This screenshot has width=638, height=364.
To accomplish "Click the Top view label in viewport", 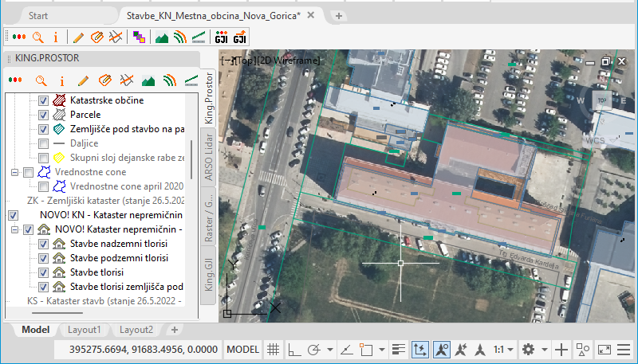I will pyautogui.click(x=245, y=61).
